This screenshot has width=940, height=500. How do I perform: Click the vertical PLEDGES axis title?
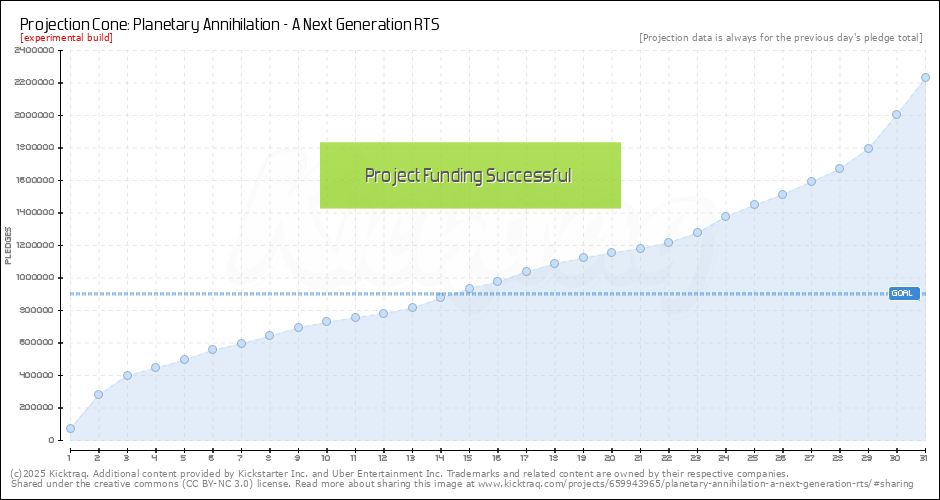[x=9, y=245]
